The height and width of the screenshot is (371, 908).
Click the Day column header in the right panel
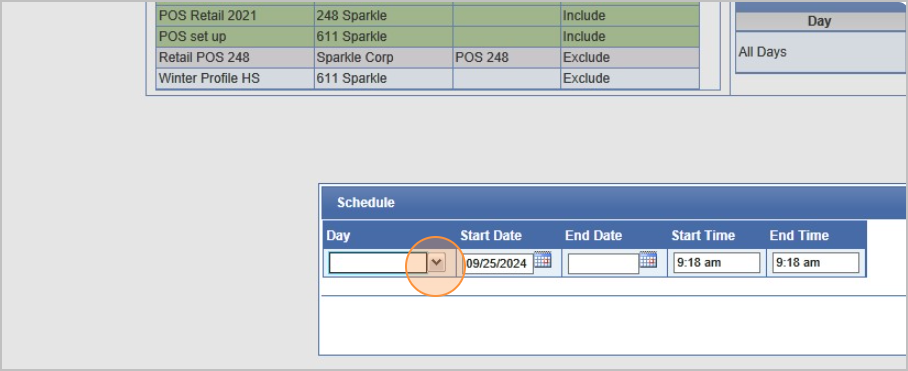821,21
